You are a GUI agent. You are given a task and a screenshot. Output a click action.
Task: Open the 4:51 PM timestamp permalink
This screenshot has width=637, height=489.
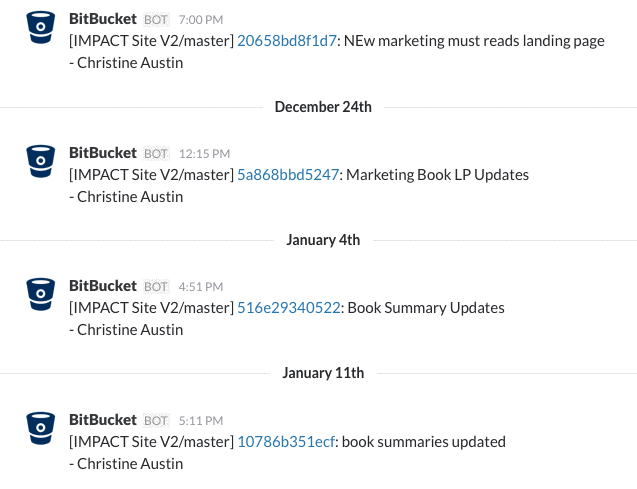[201, 287]
